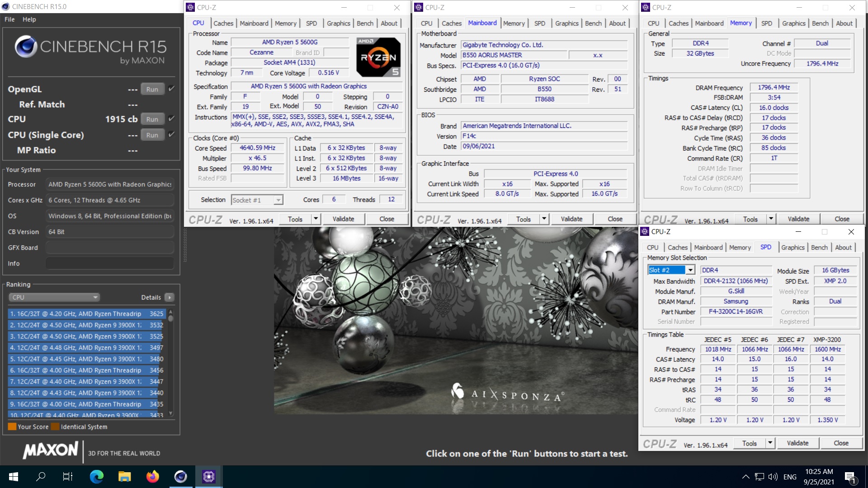Open network status tray icon
868x488 pixels.
click(x=759, y=477)
